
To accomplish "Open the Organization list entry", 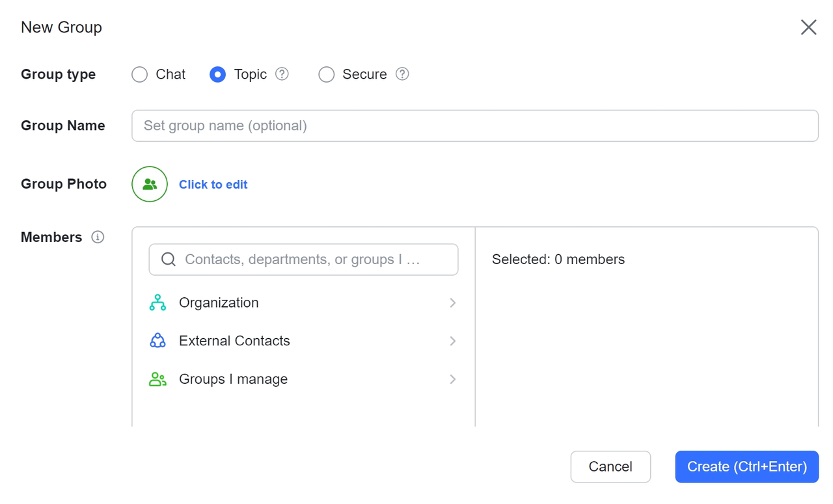I will (x=219, y=303).
